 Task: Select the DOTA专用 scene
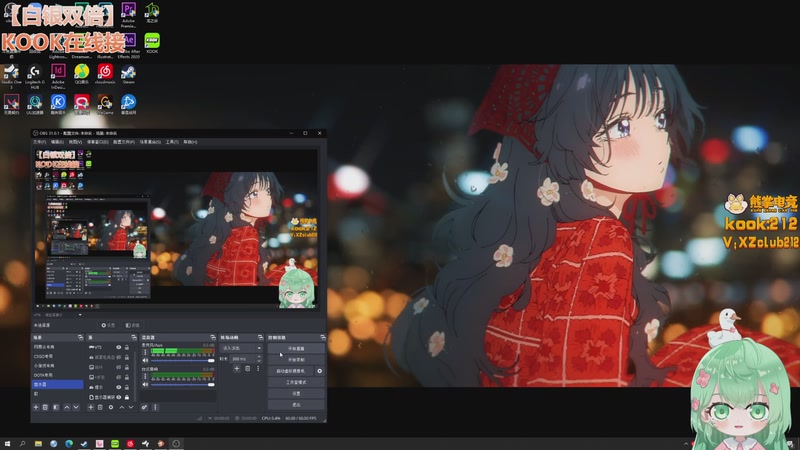[58, 375]
